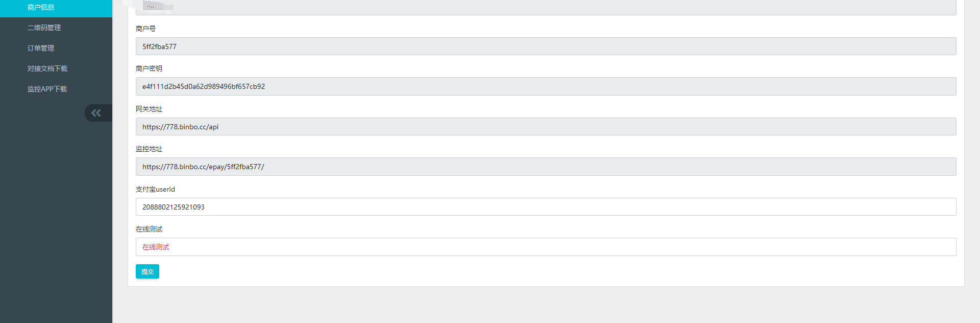Open 商户信息 in the sidebar

click(x=41, y=7)
